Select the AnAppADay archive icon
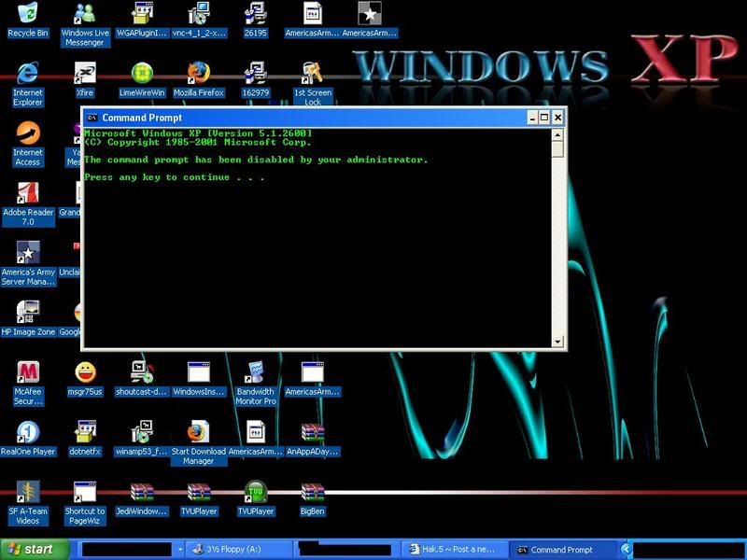 (313, 439)
